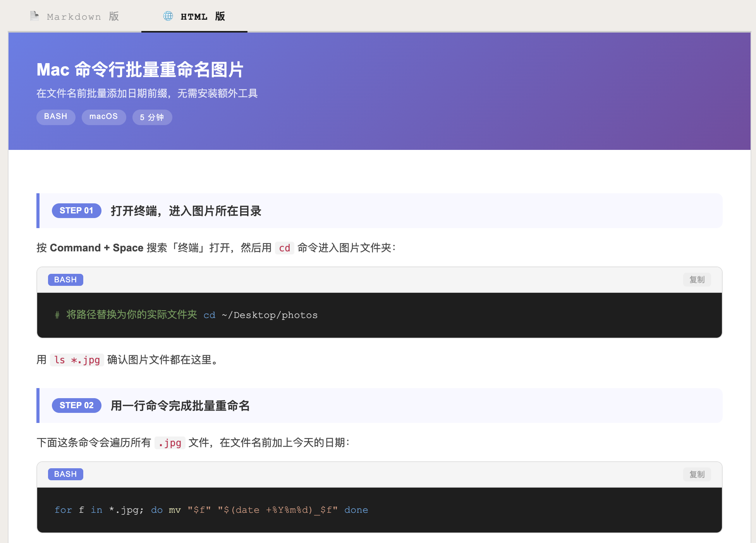Click the bold text Command + Space
This screenshot has height=543, width=756.
[97, 248]
